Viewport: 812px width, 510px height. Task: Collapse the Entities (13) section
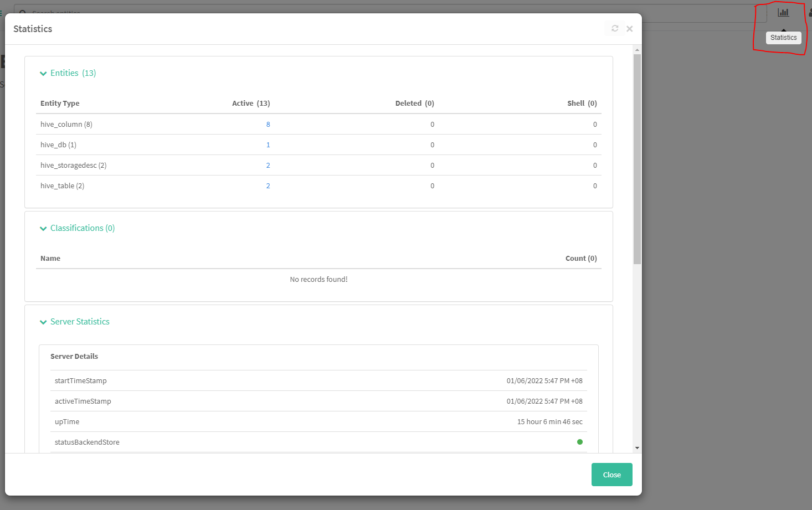68,73
